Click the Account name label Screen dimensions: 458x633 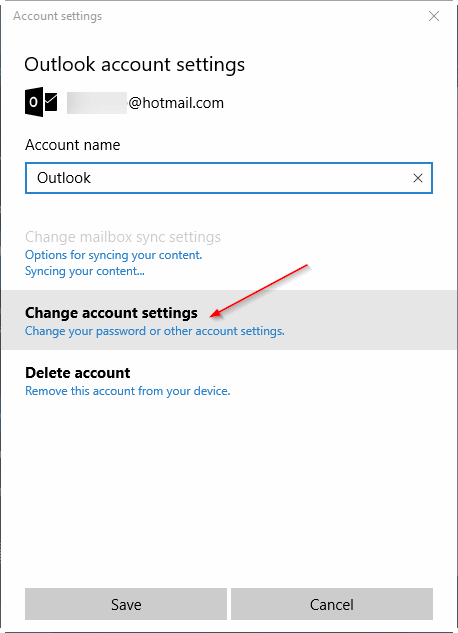(73, 145)
